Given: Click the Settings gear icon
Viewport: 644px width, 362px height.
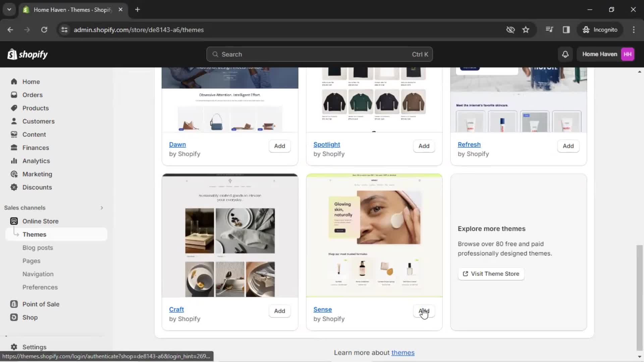Looking at the screenshot, I should coord(14,347).
